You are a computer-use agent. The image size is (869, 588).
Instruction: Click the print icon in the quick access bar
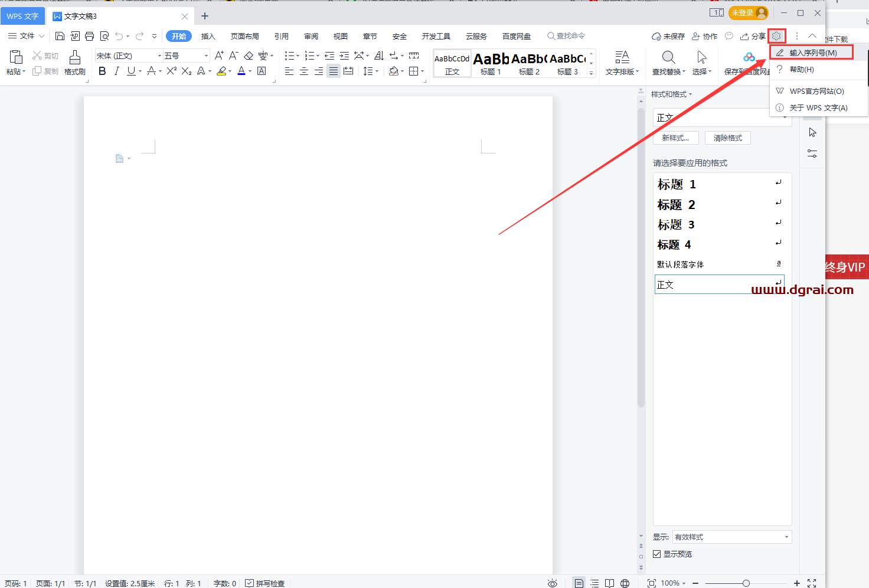pyautogui.click(x=89, y=36)
